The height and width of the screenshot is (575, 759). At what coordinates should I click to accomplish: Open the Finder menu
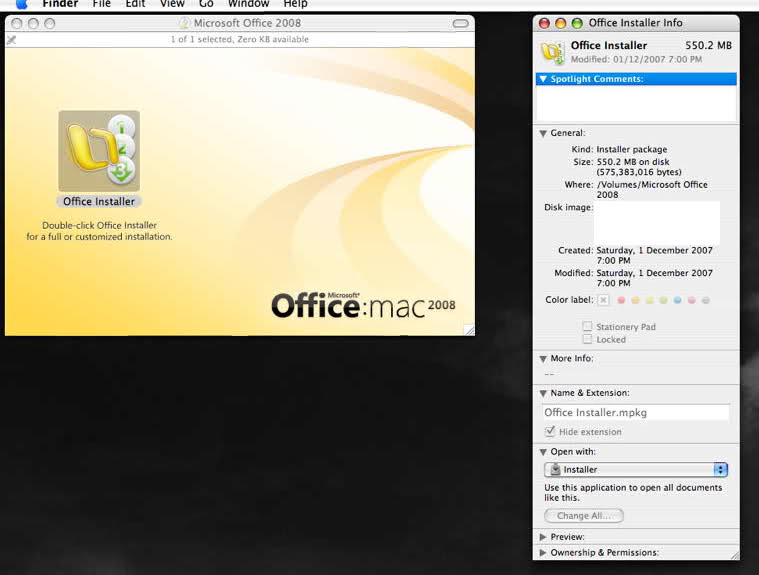(x=60, y=4)
